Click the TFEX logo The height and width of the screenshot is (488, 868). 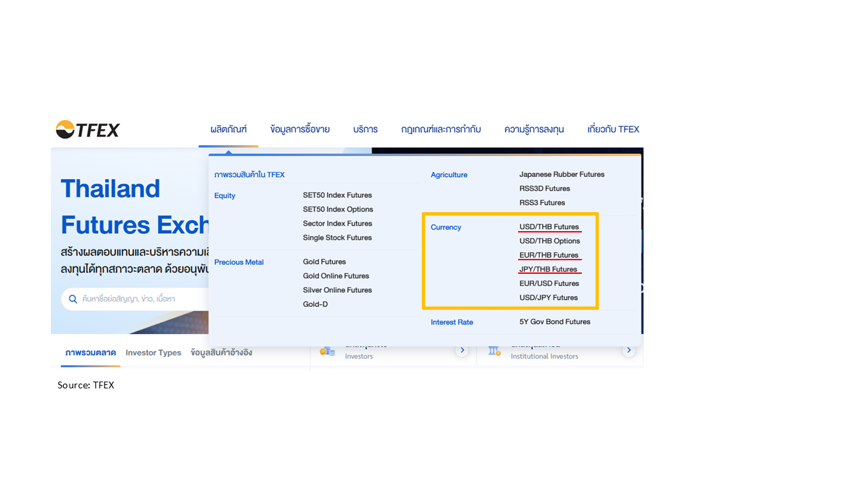point(87,129)
